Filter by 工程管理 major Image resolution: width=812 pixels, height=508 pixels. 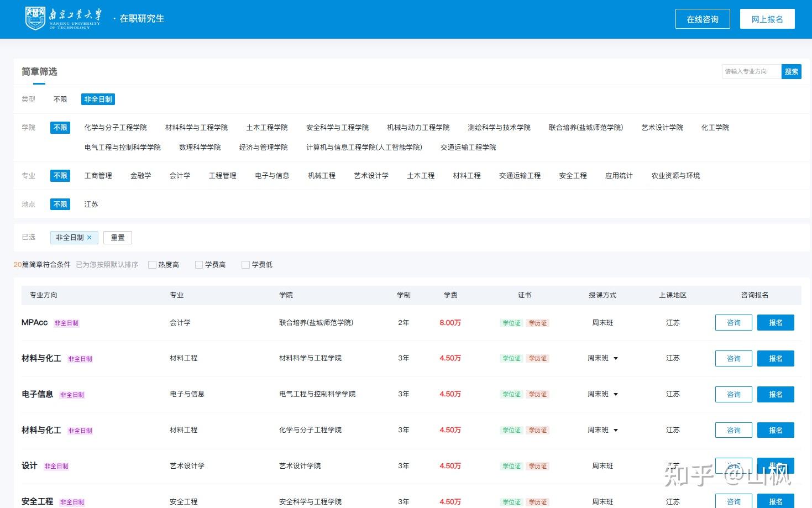(223, 176)
